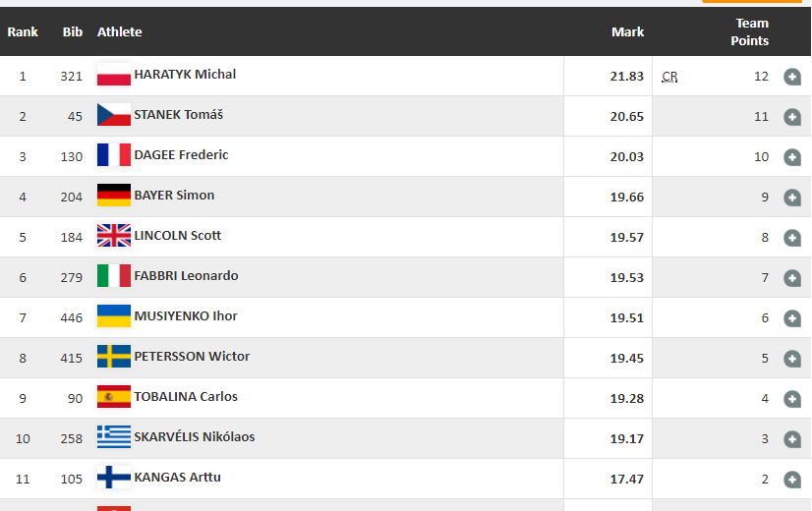Screen dimensions: 812x511
Task: Click the Team Points column header
Action: pyautogui.click(x=752, y=32)
